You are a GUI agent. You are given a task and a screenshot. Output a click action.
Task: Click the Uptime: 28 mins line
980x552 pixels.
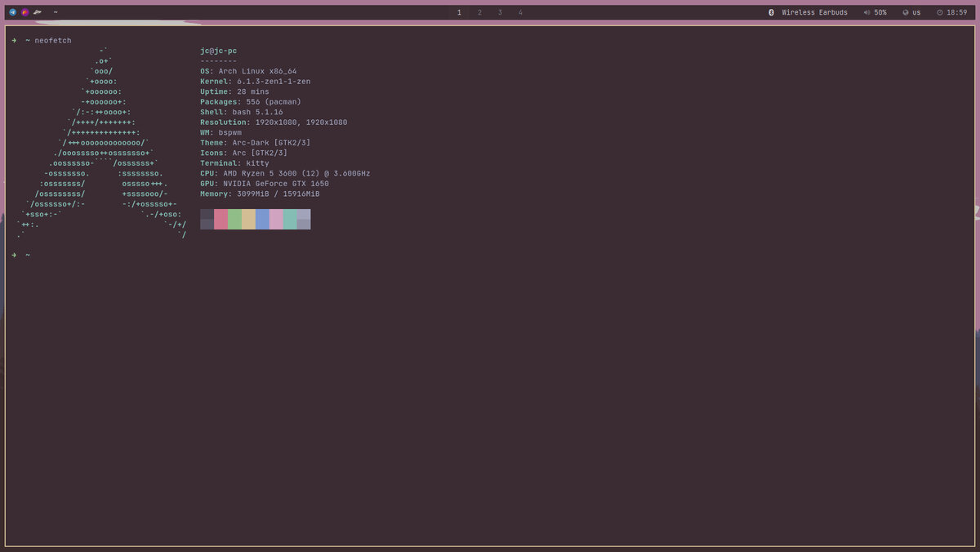(x=234, y=91)
